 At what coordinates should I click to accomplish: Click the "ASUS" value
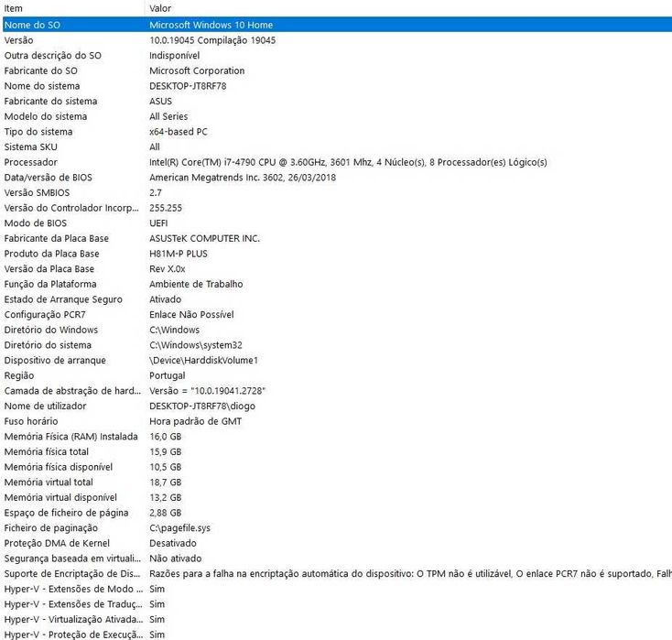(x=161, y=101)
